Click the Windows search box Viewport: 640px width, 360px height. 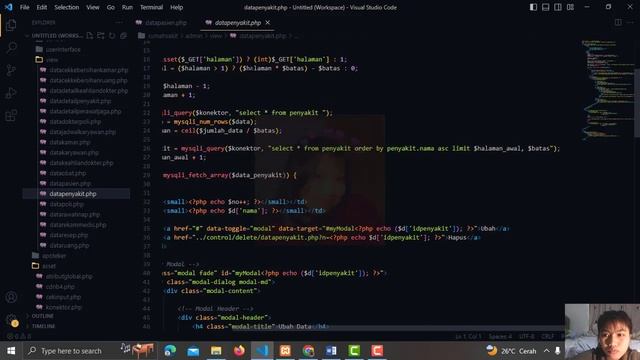click(90, 351)
